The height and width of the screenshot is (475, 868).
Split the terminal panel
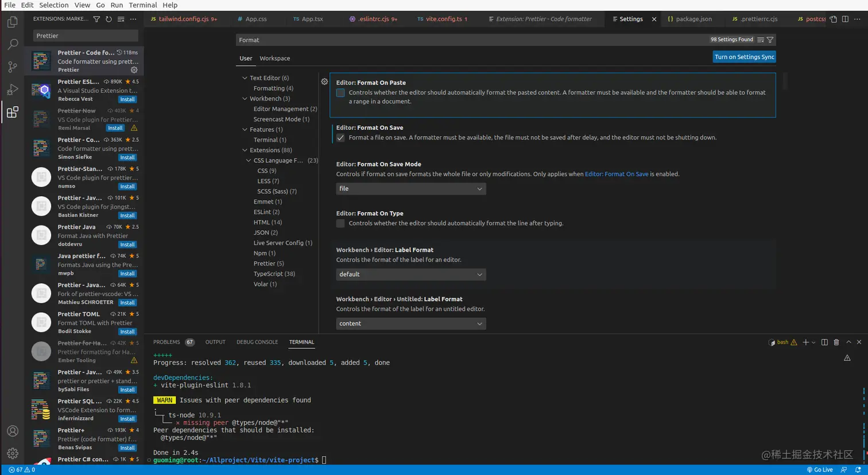824,342
